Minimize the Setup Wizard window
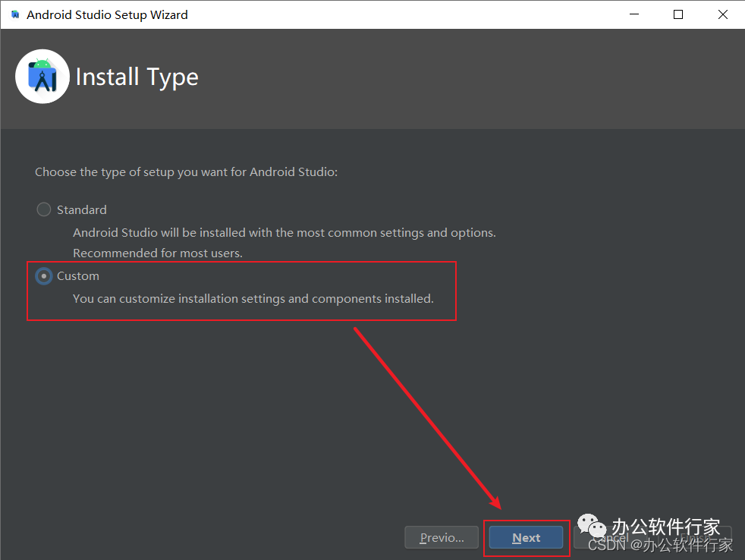Image resolution: width=745 pixels, height=560 pixels. click(634, 14)
